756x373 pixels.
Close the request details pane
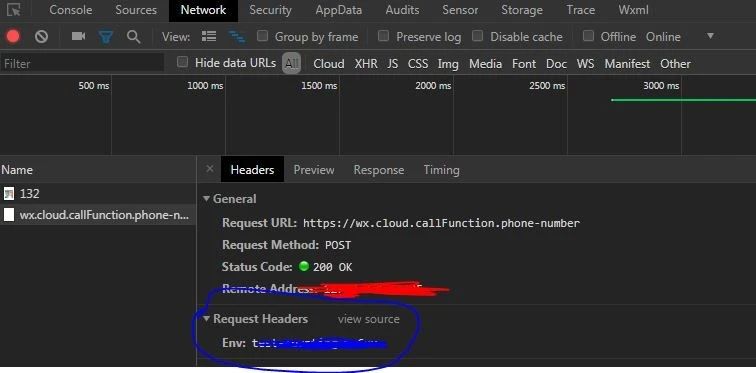(209, 169)
